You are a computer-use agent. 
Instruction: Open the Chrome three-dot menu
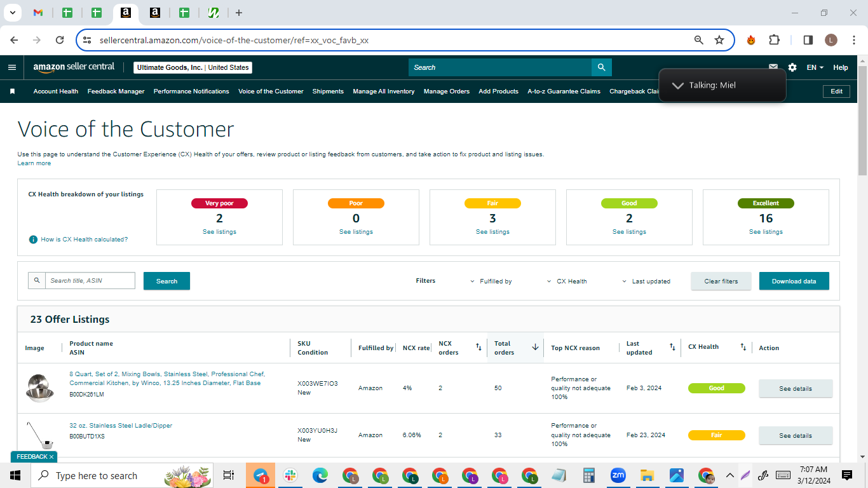[854, 40]
